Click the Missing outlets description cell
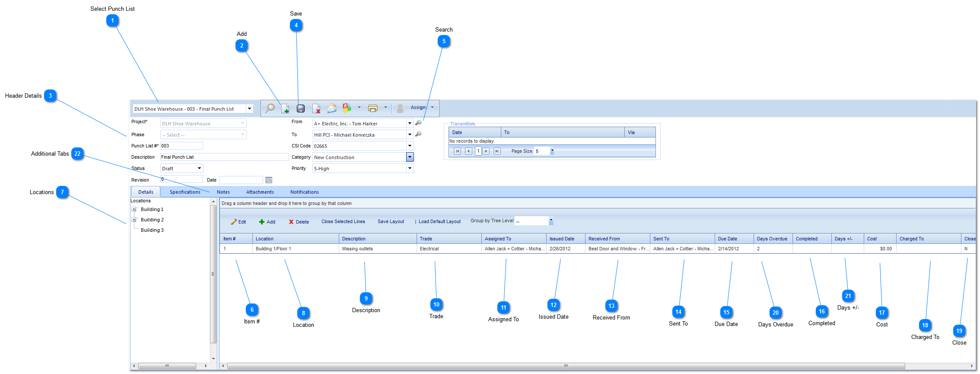The width and height of the screenshot is (980, 374). coord(378,249)
